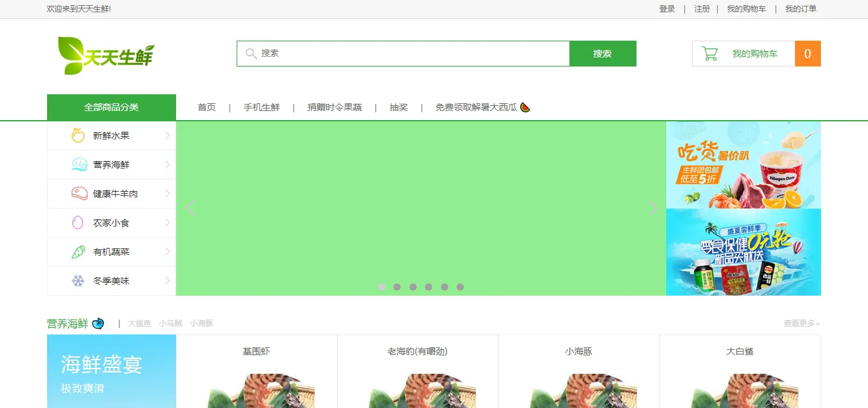Click the magnifier icon in search box
This screenshot has width=868, height=408.
[252, 54]
